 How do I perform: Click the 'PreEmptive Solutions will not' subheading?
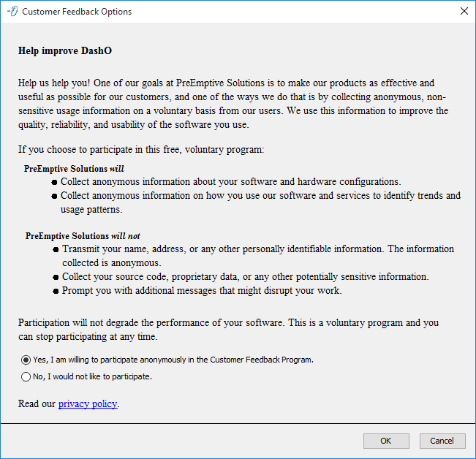click(83, 236)
